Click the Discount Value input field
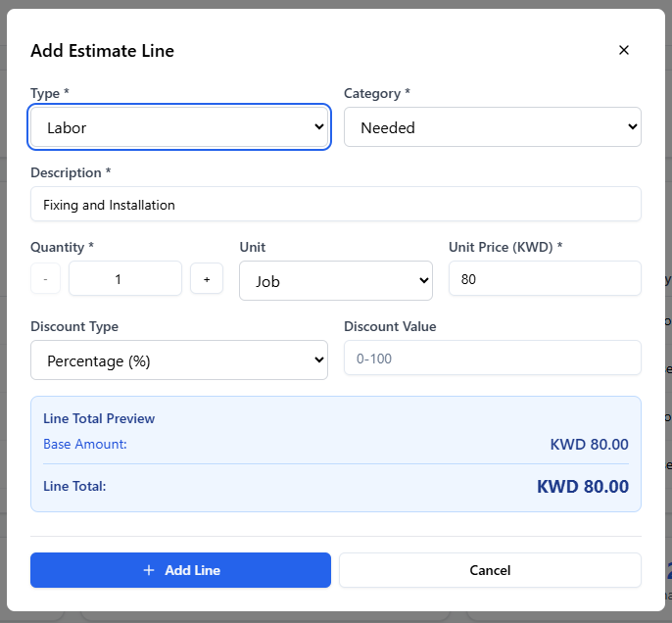672x623 pixels. pos(492,359)
